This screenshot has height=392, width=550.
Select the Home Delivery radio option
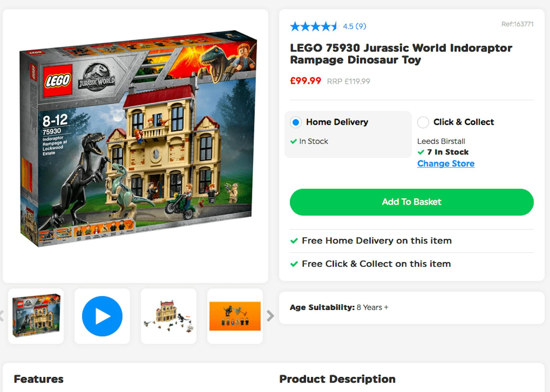(x=296, y=122)
